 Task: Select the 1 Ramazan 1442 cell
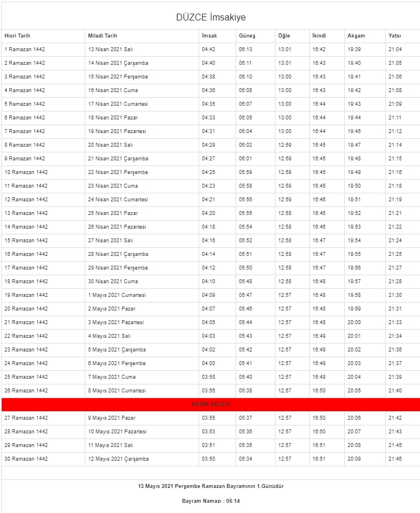24,49
